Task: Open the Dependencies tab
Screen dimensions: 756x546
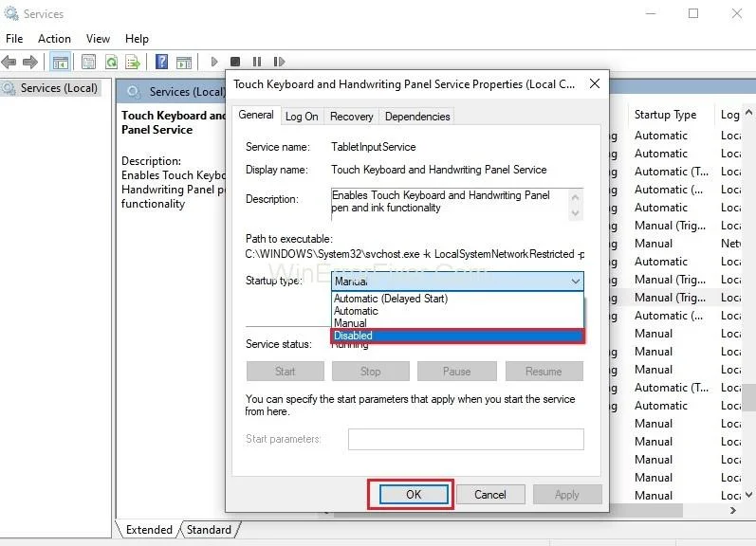Action: pyautogui.click(x=417, y=117)
